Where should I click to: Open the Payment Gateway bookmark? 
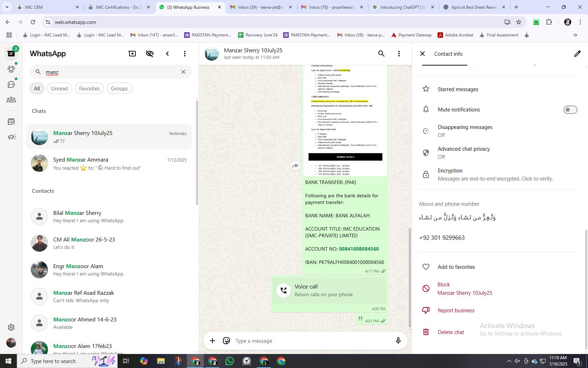point(411,35)
